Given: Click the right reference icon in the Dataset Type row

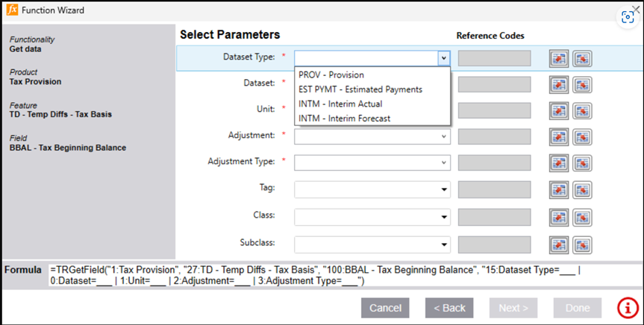Looking at the screenshot, I should (x=582, y=58).
